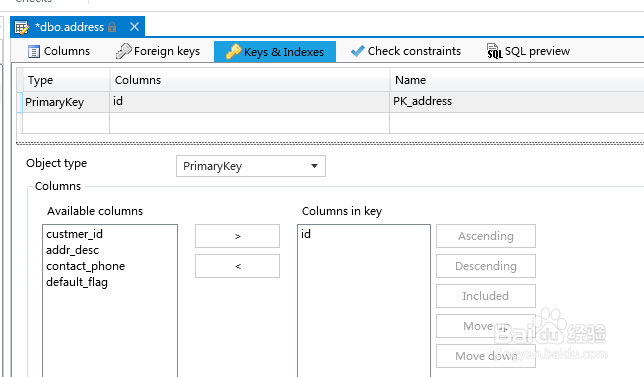The height and width of the screenshot is (377, 644).
Task: Switch to the Foreign keys tab
Action: click(x=158, y=51)
